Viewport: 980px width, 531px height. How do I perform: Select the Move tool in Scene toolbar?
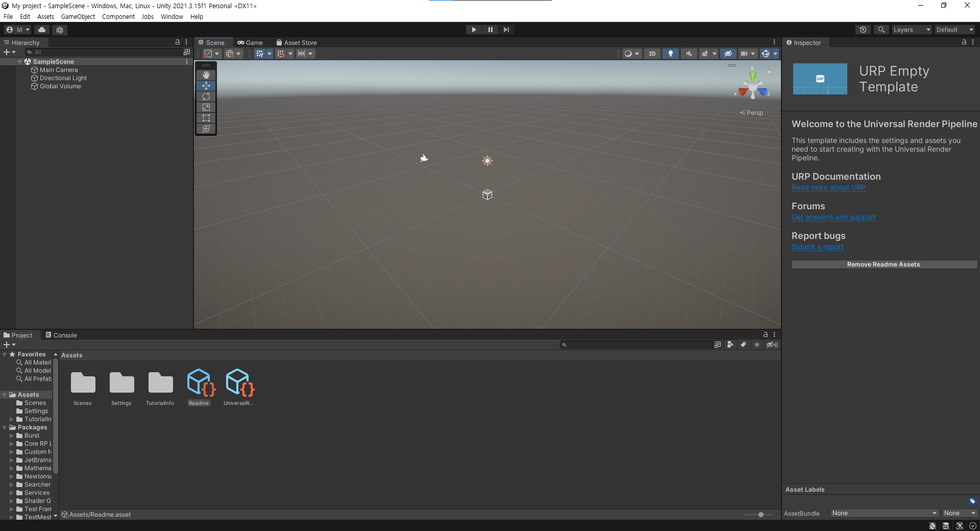pyautogui.click(x=206, y=86)
